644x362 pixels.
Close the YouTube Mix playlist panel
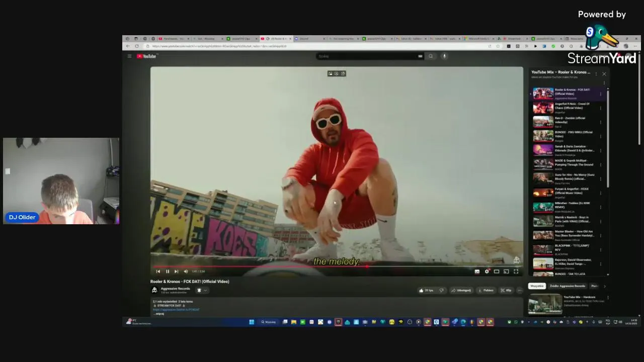tap(604, 74)
